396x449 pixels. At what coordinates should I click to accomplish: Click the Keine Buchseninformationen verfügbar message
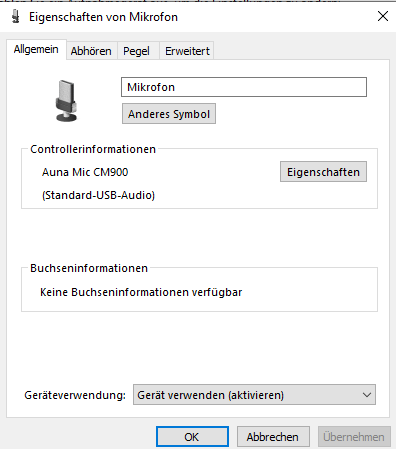(x=141, y=292)
